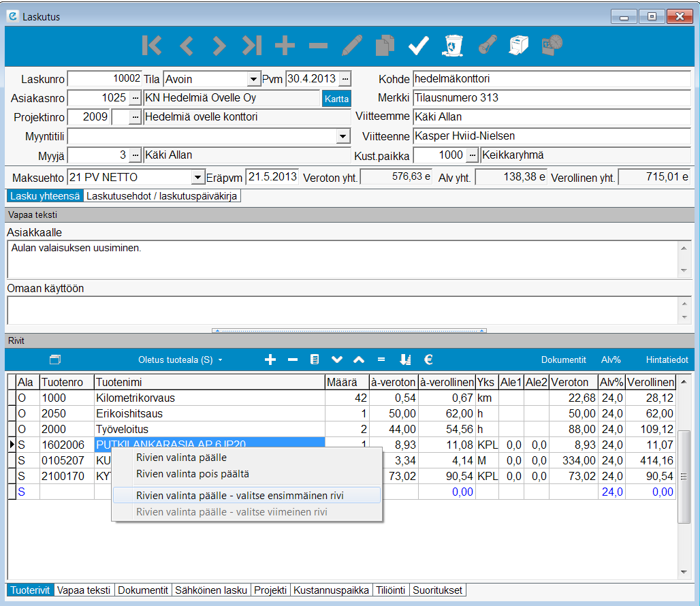Image resolution: width=700 pixels, height=606 pixels.
Task: Click the Merkki input field
Action: coord(552,98)
